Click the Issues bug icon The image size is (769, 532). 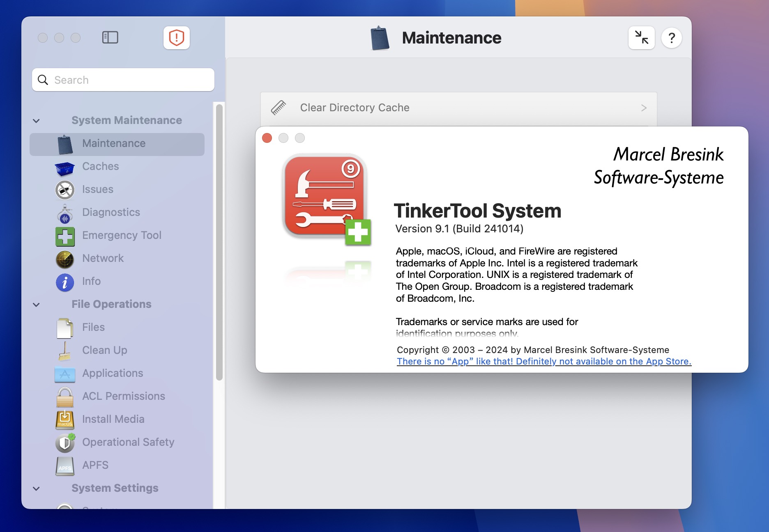pyautogui.click(x=65, y=190)
